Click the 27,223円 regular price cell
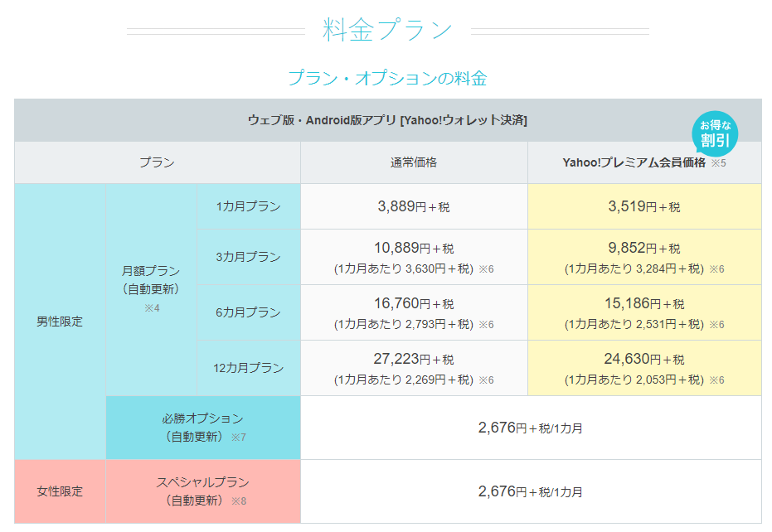This screenshot has width=772, height=532. point(414,360)
